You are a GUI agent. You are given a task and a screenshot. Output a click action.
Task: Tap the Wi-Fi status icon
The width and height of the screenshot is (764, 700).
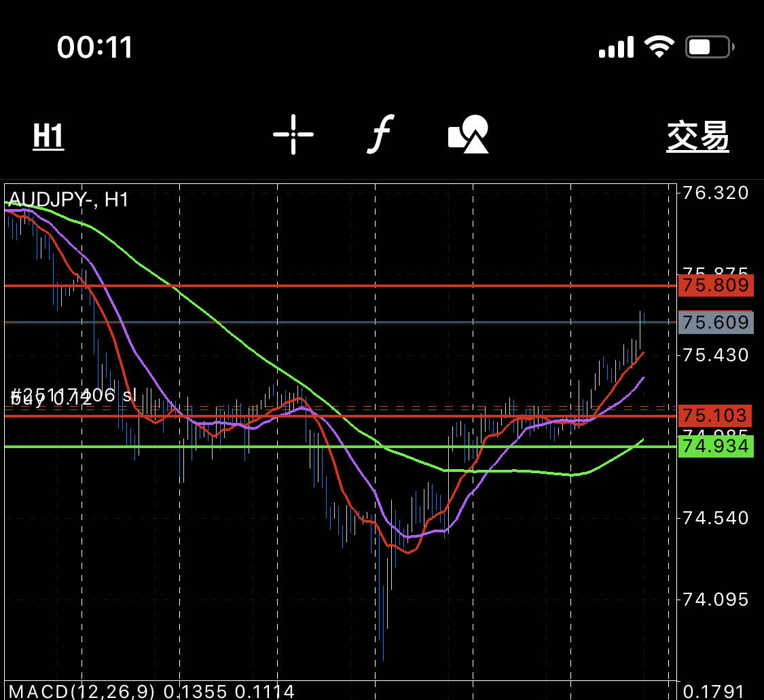659,47
